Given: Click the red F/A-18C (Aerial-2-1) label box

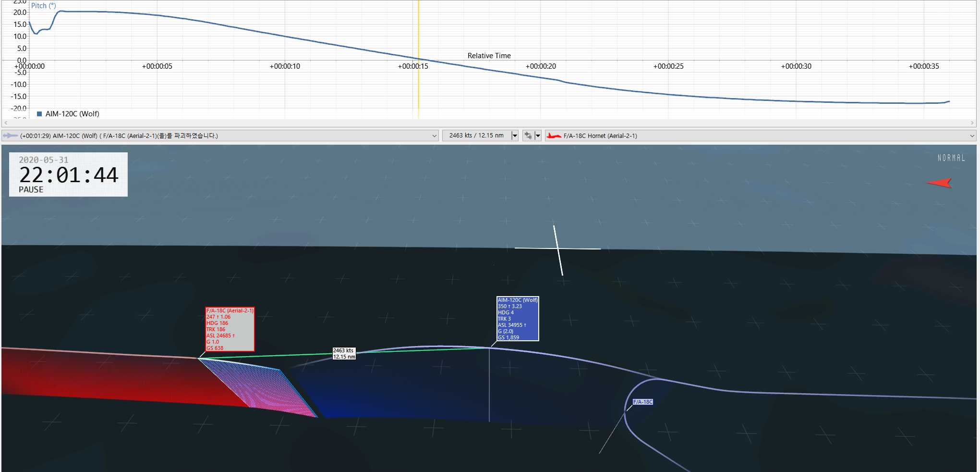Looking at the screenshot, I should [x=230, y=329].
